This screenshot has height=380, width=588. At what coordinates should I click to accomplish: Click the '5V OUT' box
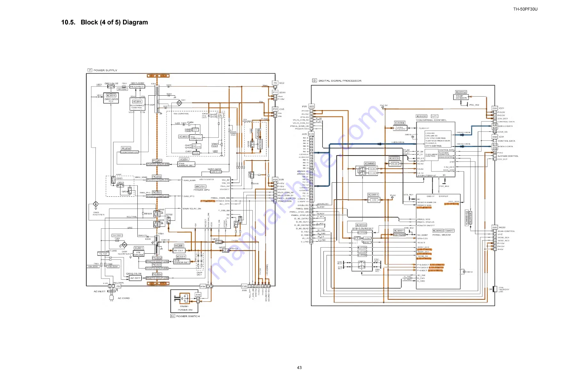(x=179, y=251)
